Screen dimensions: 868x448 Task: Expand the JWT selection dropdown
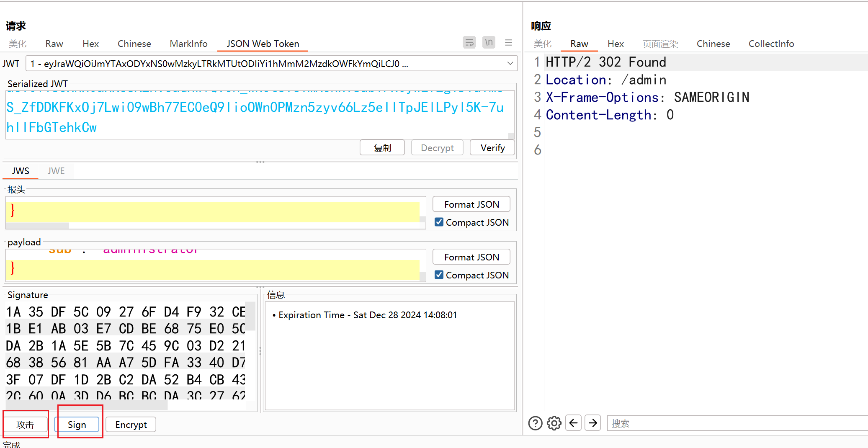tap(510, 64)
